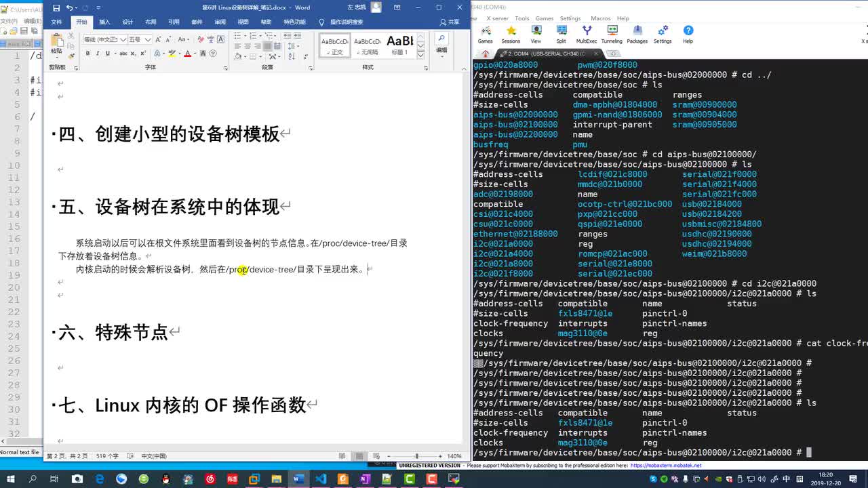This screenshot has height=488, width=868.
Task: Open the 编辑 find group
Action: [441, 45]
